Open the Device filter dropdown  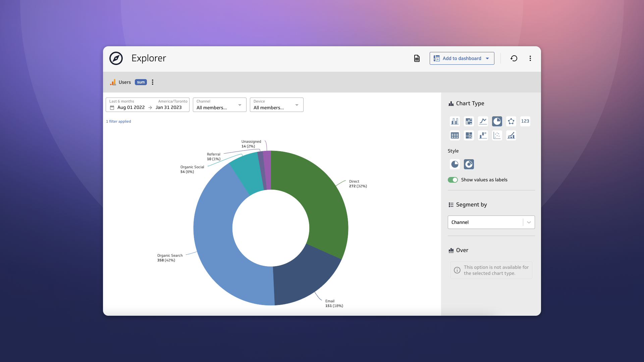(297, 105)
